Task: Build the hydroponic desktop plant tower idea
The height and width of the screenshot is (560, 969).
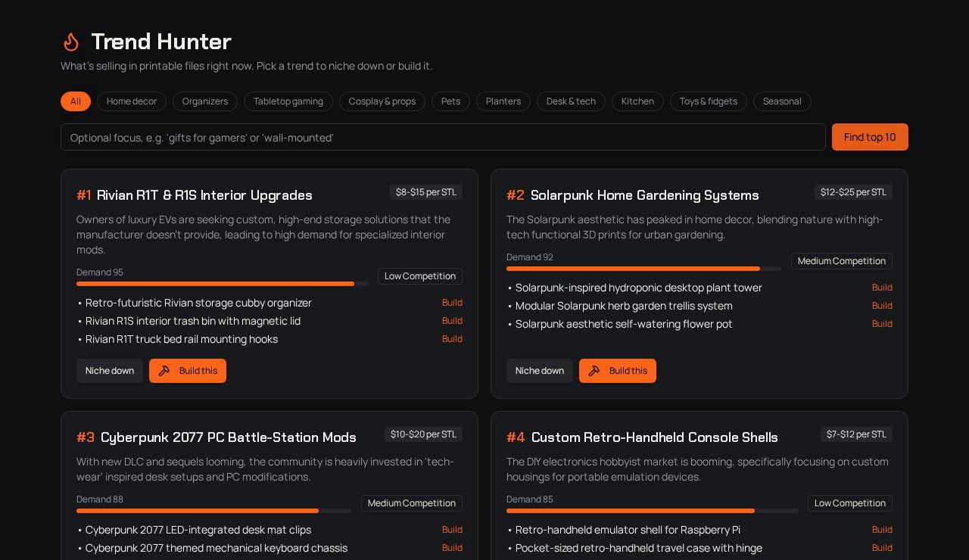Action: (x=882, y=288)
